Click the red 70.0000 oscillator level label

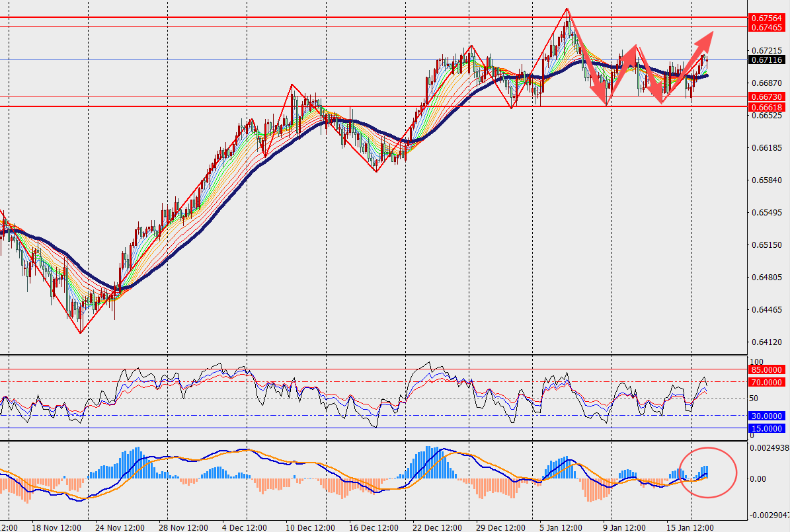point(767,382)
